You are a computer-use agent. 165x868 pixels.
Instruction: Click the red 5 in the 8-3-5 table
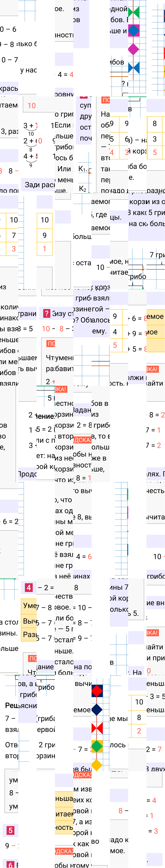tap(155, 152)
